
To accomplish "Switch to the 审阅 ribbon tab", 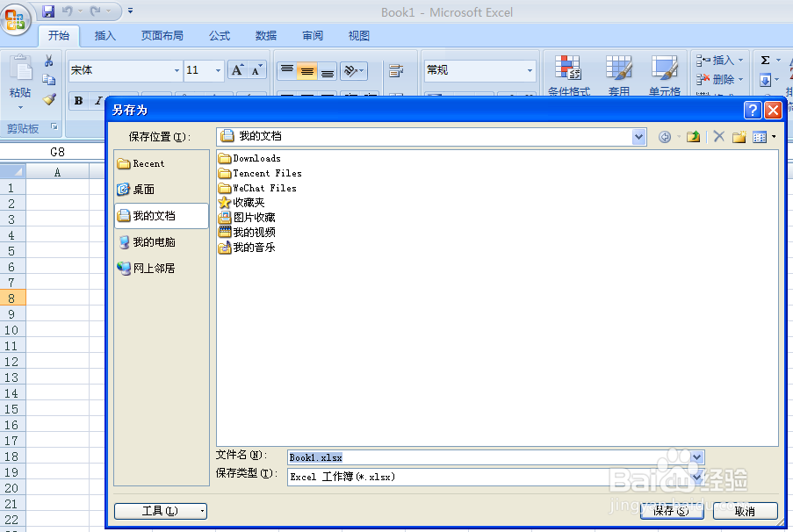I will [x=313, y=36].
